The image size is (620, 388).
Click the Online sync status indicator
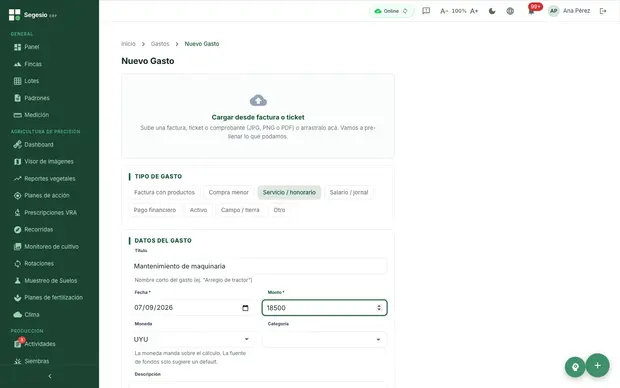click(x=391, y=11)
